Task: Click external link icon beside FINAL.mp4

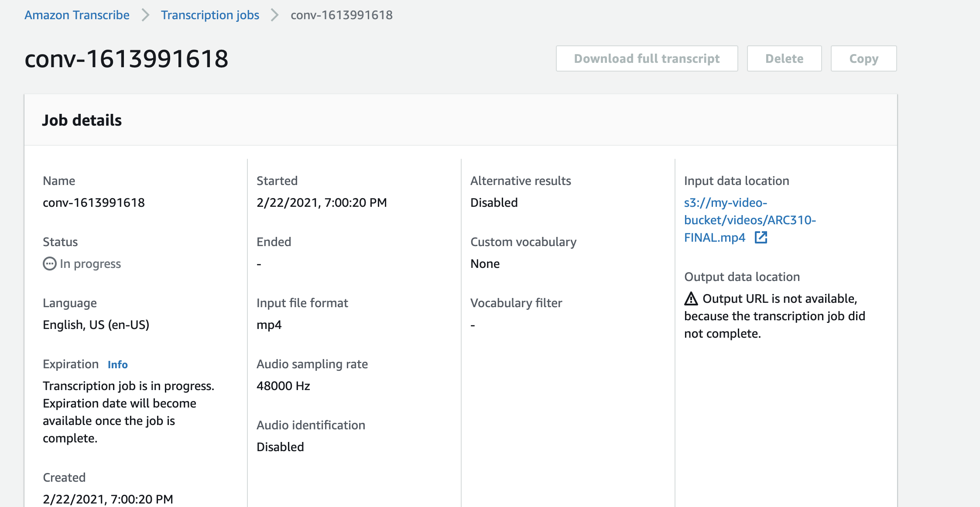Action: click(761, 237)
